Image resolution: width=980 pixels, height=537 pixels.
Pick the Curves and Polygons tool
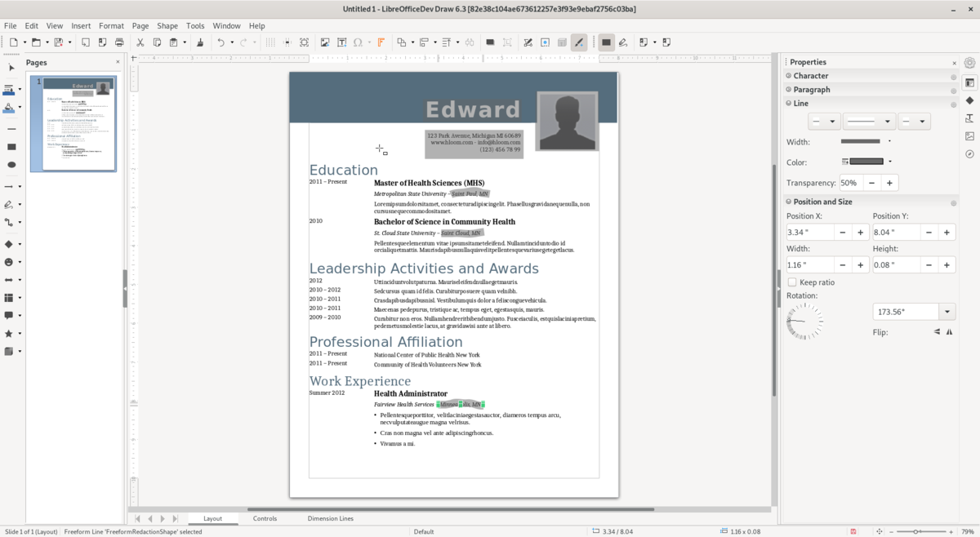coord(11,204)
